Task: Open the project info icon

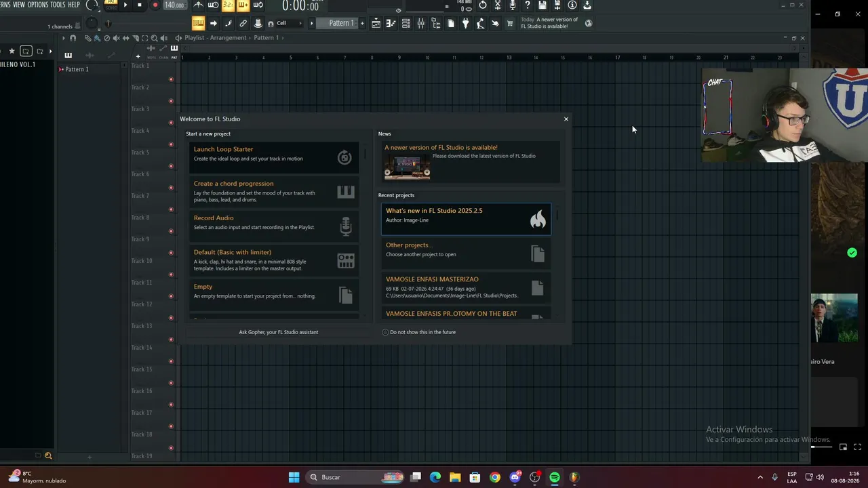Action: pos(572,5)
